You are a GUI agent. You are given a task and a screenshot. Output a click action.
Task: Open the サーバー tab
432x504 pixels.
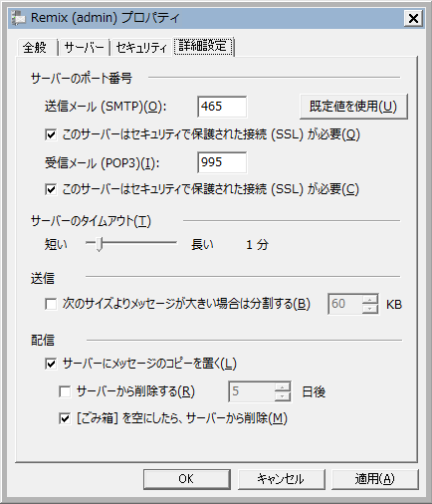(x=85, y=48)
